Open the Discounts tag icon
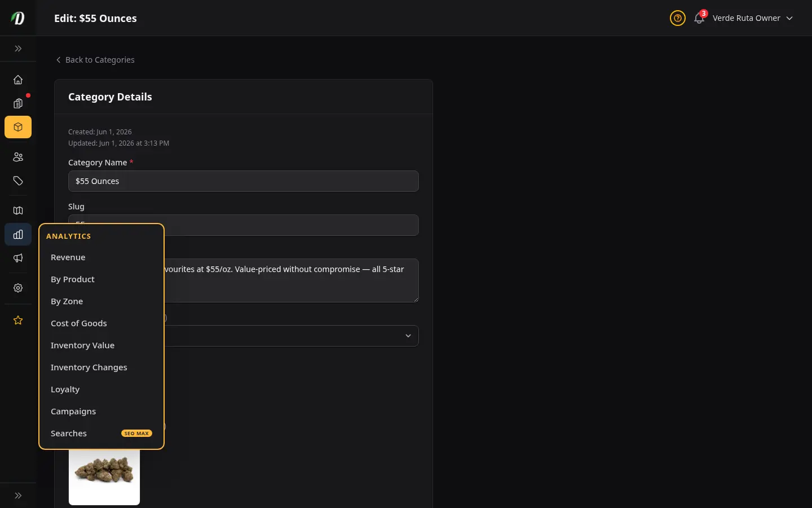 pyautogui.click(x=18, y=181)
